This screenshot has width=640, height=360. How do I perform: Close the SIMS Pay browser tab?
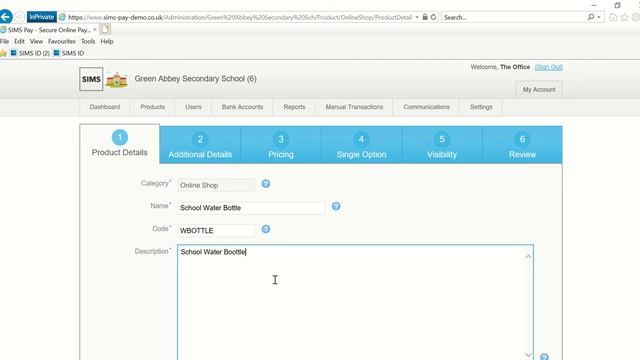[95, 29]
